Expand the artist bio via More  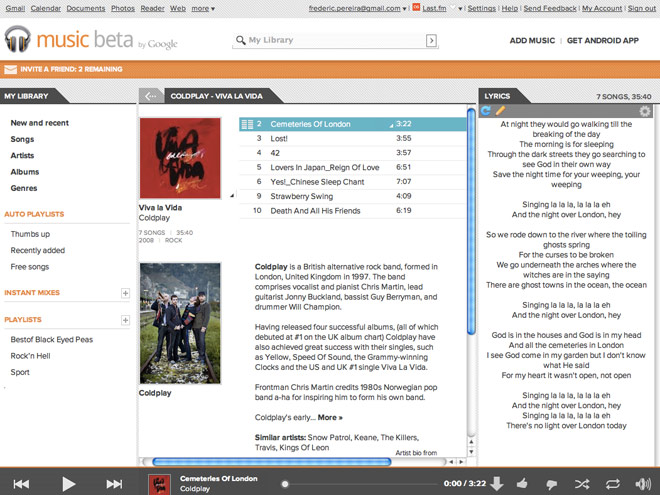330,418
